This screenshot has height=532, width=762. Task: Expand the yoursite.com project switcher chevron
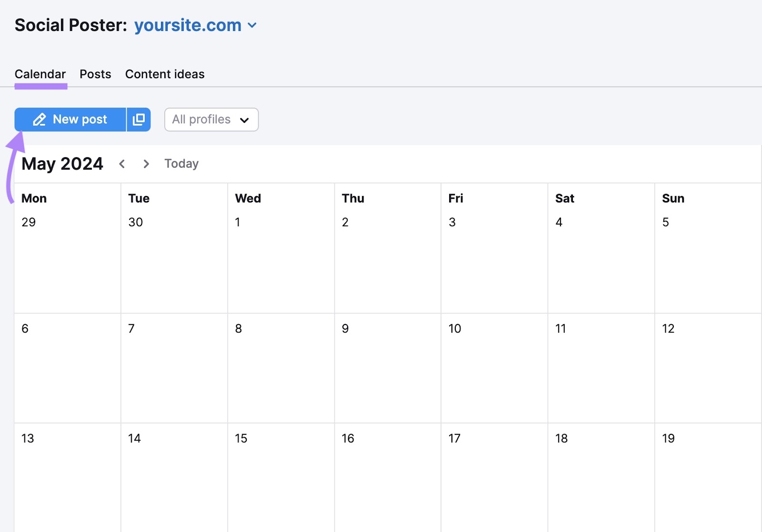pos(253,25)
